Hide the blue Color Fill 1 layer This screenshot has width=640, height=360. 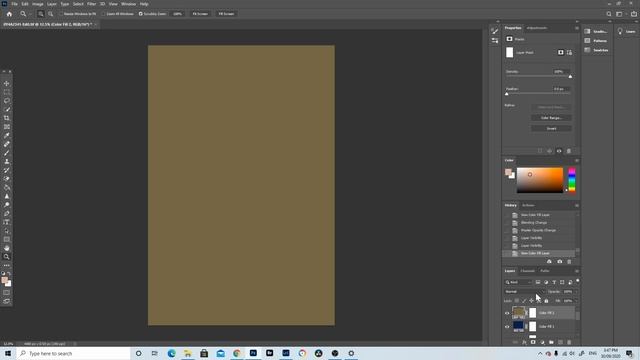tap(507, 327)
